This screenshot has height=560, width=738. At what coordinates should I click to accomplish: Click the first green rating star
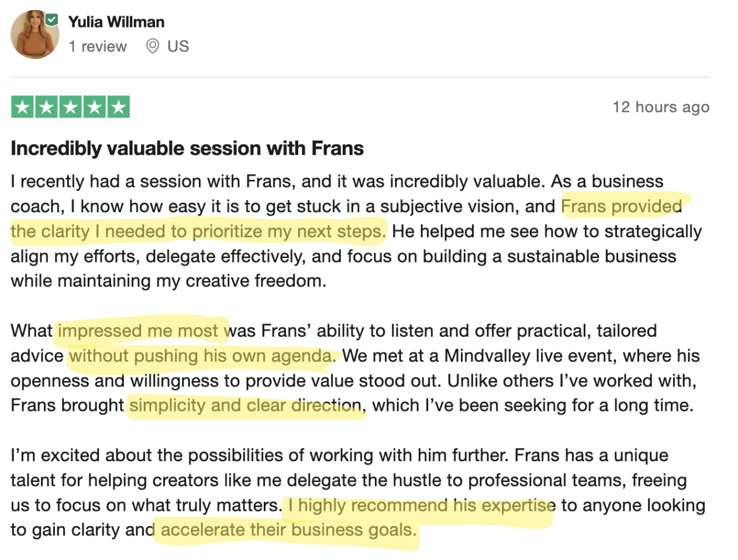click(x=22, y=107)
